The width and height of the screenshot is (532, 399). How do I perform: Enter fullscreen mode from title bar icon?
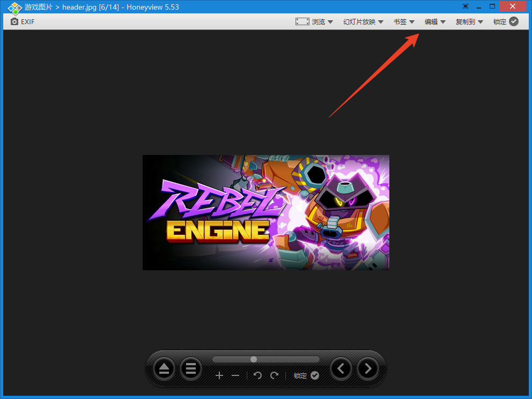click(465, 6)
